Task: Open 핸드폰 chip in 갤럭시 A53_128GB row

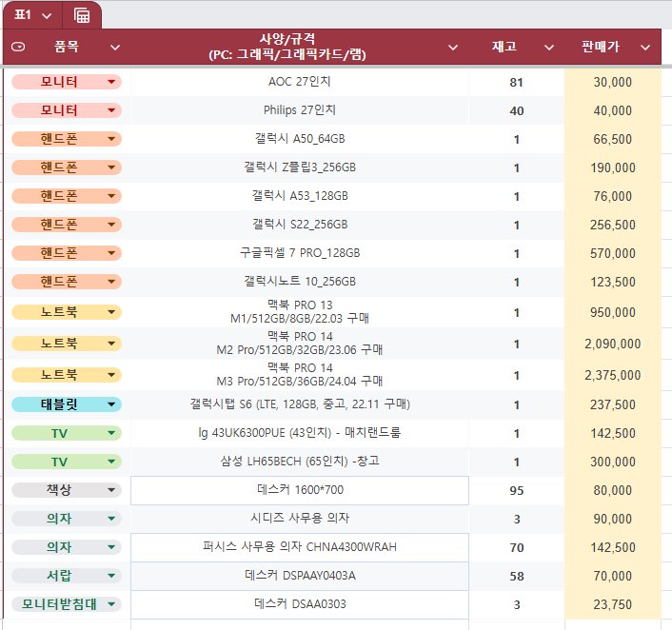Action: click(x=67, y=196)
